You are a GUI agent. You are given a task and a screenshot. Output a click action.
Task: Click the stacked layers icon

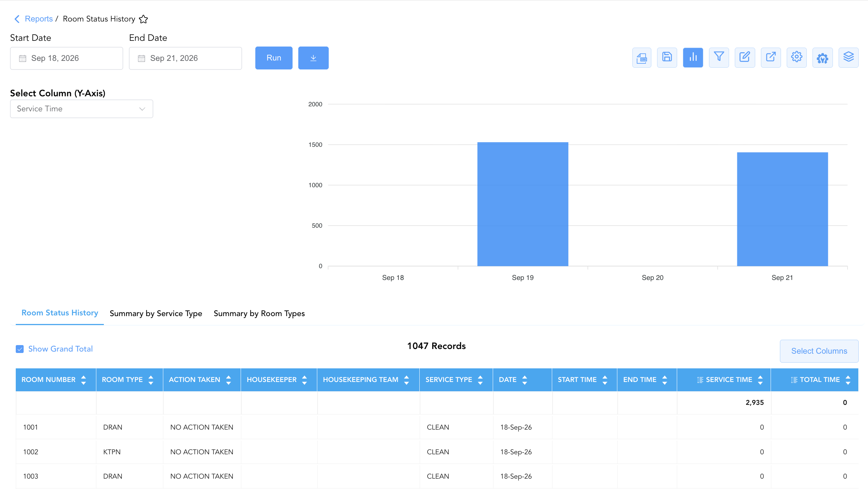coord(848,58)
